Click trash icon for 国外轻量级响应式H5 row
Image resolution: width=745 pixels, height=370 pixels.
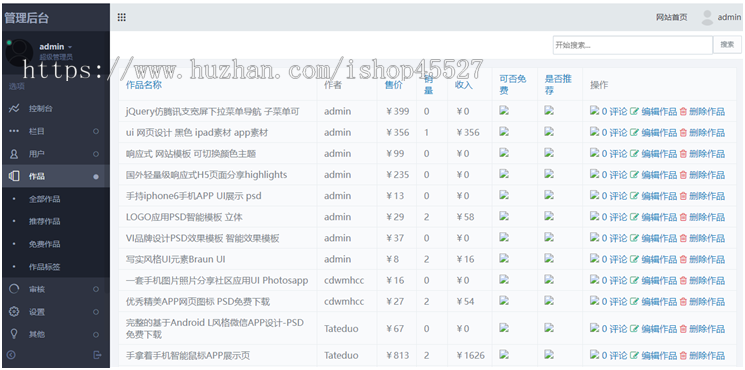click(683, 175)
